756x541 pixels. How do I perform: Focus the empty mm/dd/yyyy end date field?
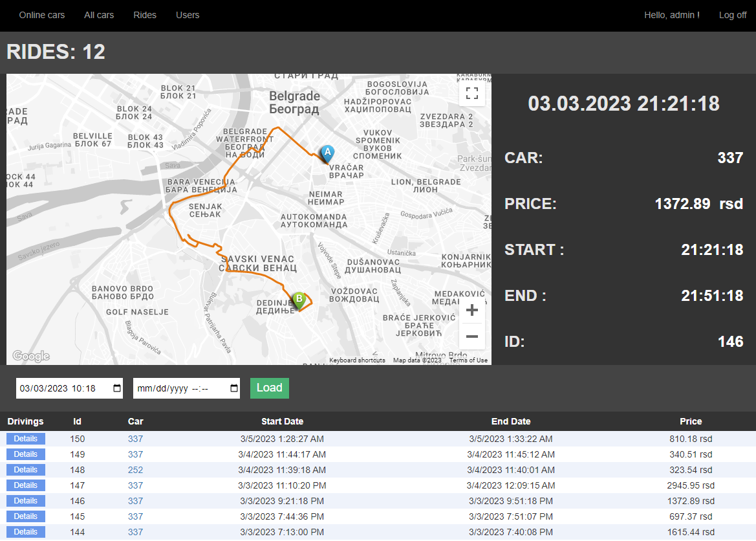click(187, 388)
